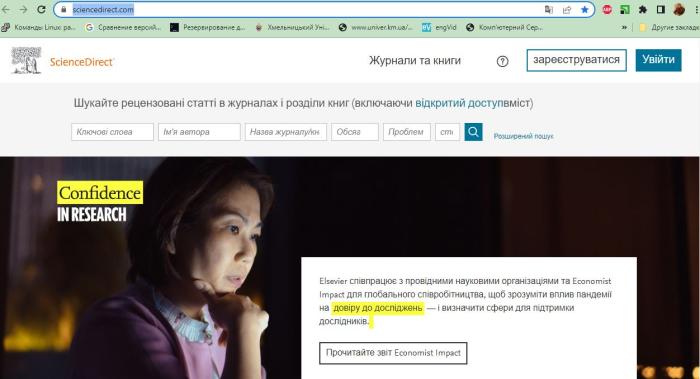Image resolution: width=700 pixels, height=379 pixels.
Task: Open the 'Резервирование д...' bookmark
Action: 208,27
